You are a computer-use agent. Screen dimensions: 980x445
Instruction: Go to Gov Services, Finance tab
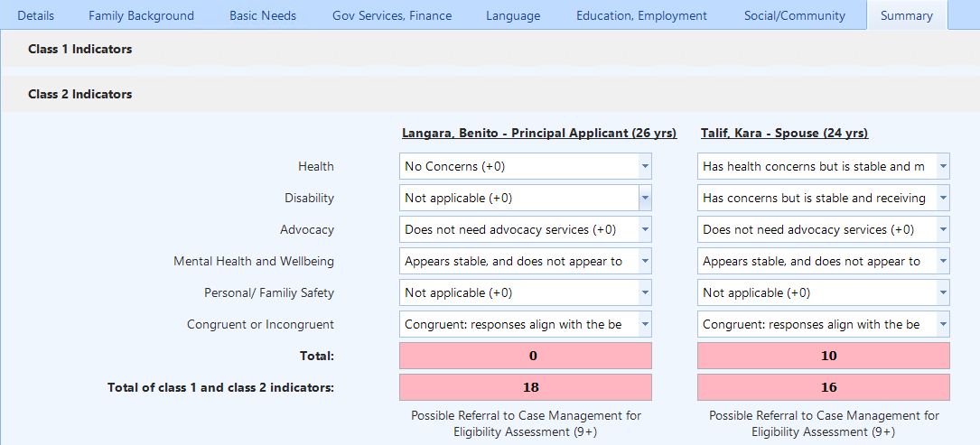(x=391, y=15)
